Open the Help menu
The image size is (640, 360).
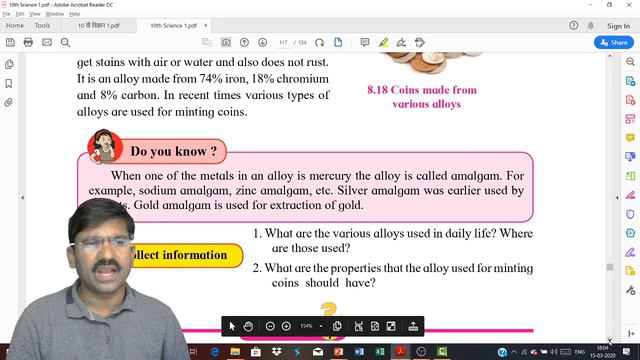point(74,14)
